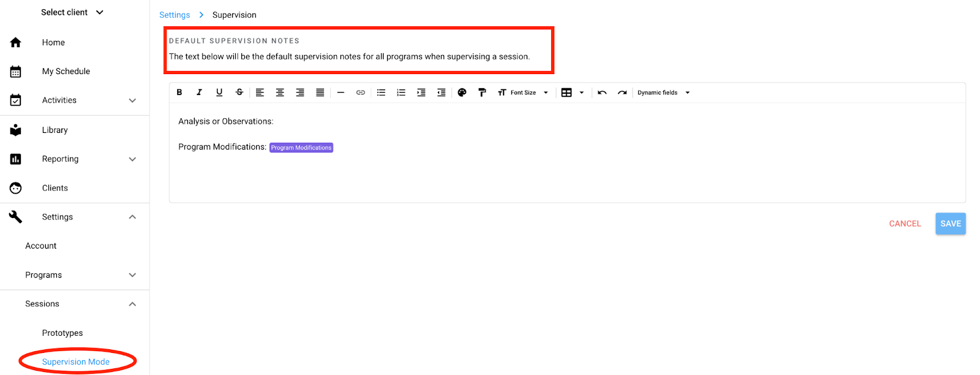The height and width of the screenshot is (375, 980).
Task: Center-align the notes text
Action: click(280, 93)
